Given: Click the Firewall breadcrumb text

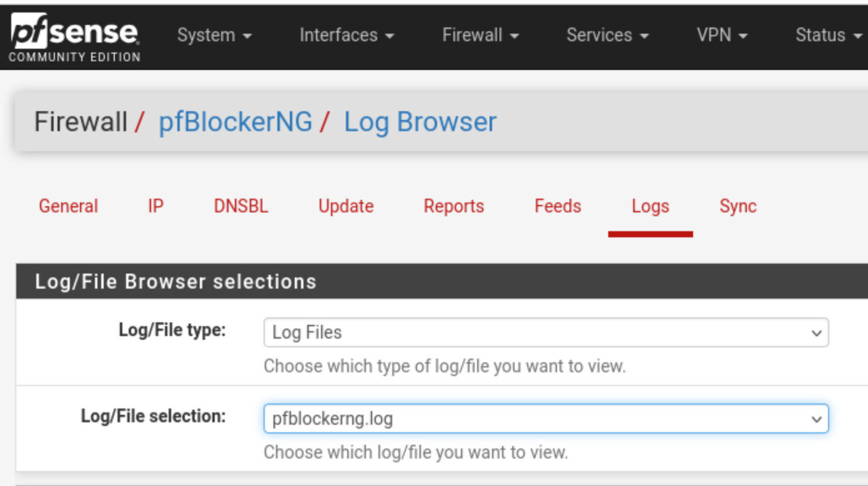Looking at the screenshot, I should pyautogui.click(x=81, y=121).
